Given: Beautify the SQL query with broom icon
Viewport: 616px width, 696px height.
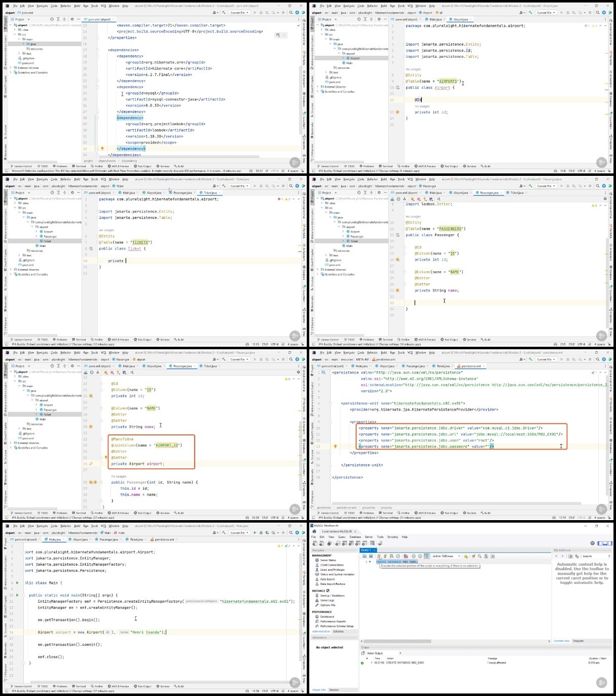Looking at the screenshot, I should tap(473, 556).
